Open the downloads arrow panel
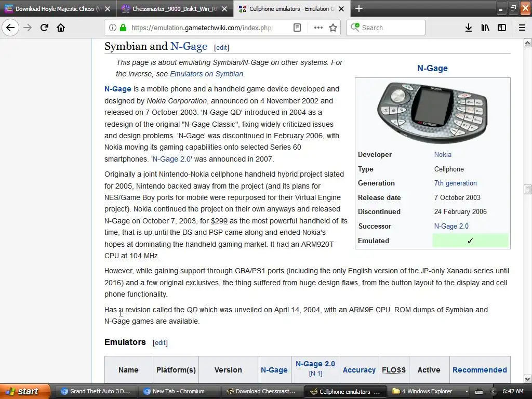Screen dimensions: 532x399 tap(469, 28)
